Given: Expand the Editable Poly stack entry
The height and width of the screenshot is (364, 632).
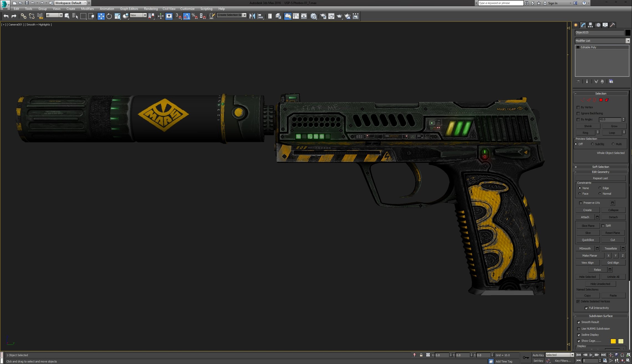Looking at the screenshot, I should tap(578, 47).
